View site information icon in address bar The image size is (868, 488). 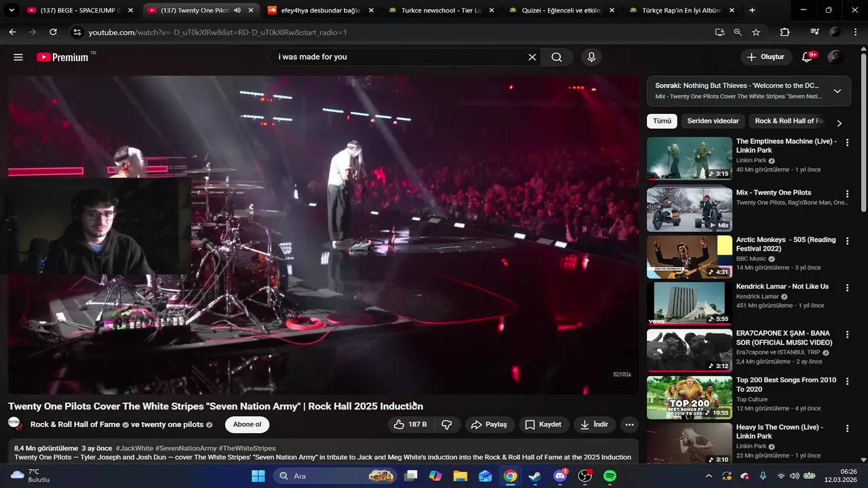point(77,32)
